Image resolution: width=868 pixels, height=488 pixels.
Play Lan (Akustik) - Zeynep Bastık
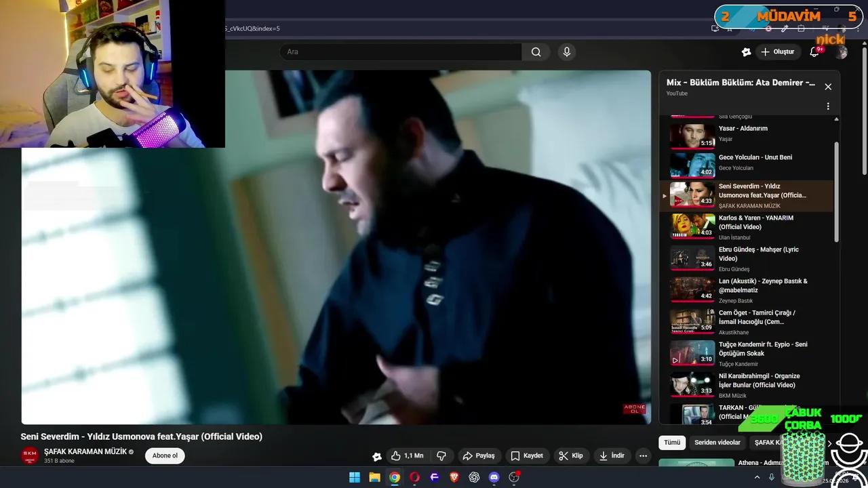coord(746,290)
